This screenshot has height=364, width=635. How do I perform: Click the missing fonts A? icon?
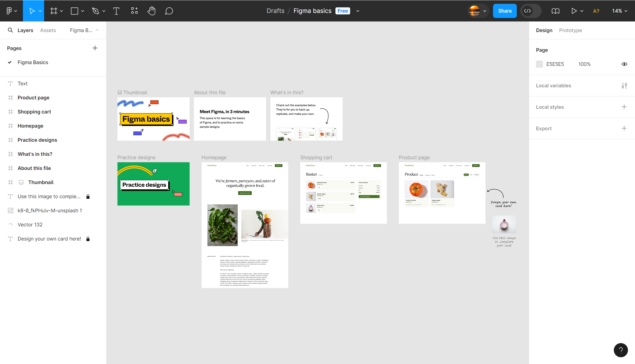596,11
